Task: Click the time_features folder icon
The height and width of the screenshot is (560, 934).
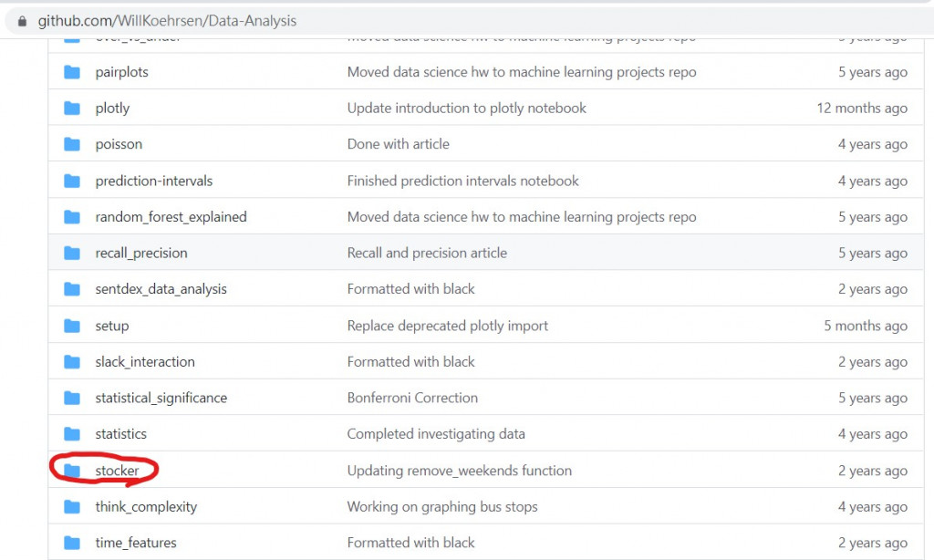Action: (x=72, y=543)
